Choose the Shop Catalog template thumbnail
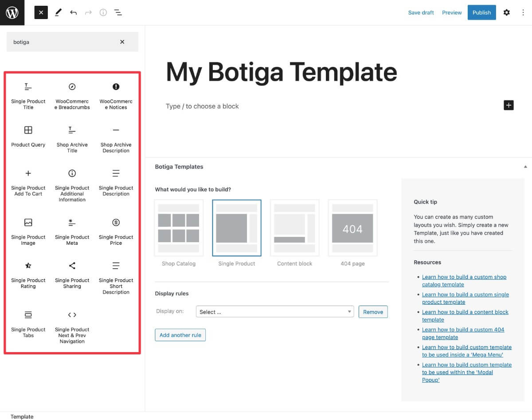The image size is (532, 420). pos(179,228)
